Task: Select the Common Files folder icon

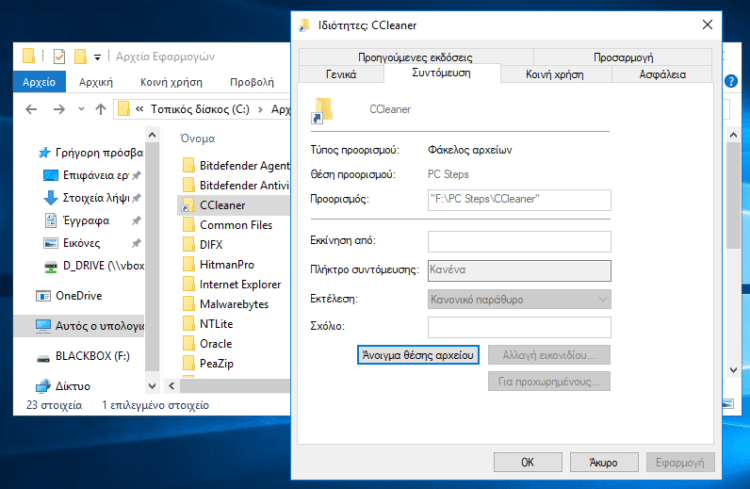Action: (189, 225)
